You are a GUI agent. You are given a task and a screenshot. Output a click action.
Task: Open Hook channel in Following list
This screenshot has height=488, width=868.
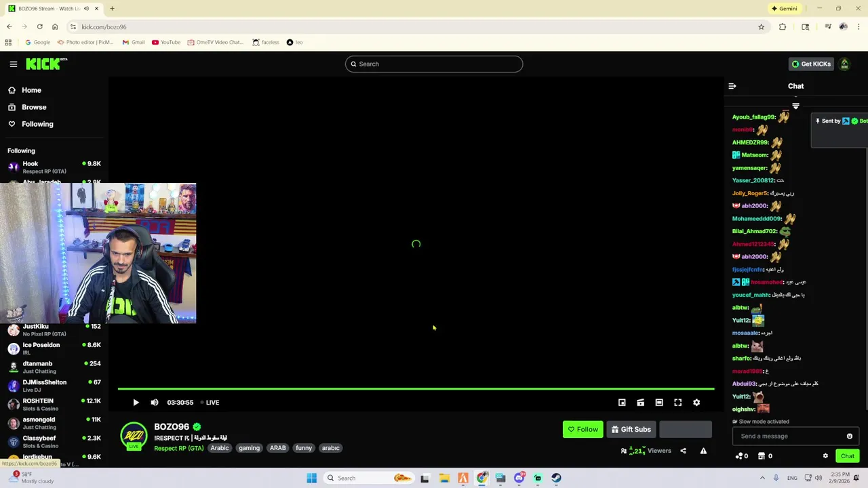(54, 167)
